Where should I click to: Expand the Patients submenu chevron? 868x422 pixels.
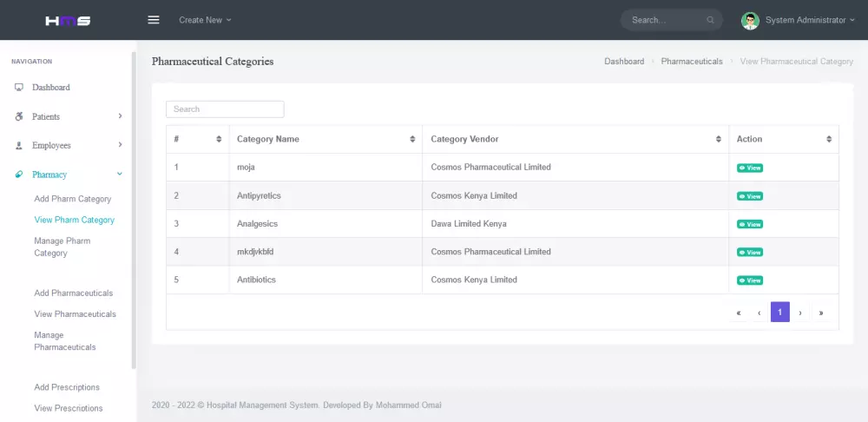coord(120,116)
